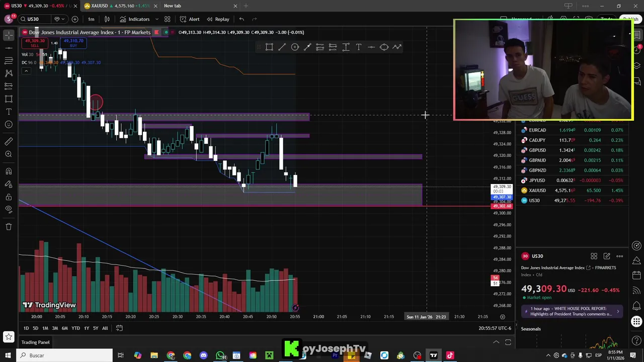This screenshot has width=644, height=362.
Task: Open forecasting and measurement tools
Action: click(9, 86)
